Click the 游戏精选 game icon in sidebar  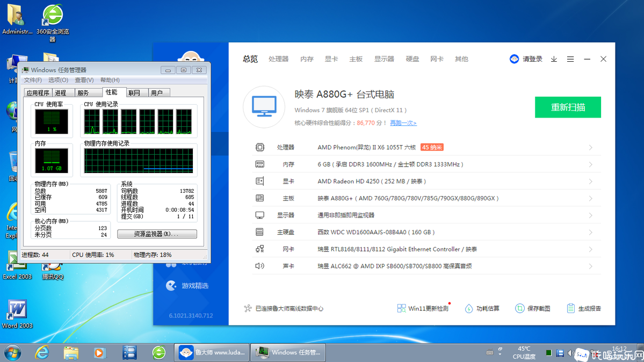pyautogui.click(x=171, y=286)
